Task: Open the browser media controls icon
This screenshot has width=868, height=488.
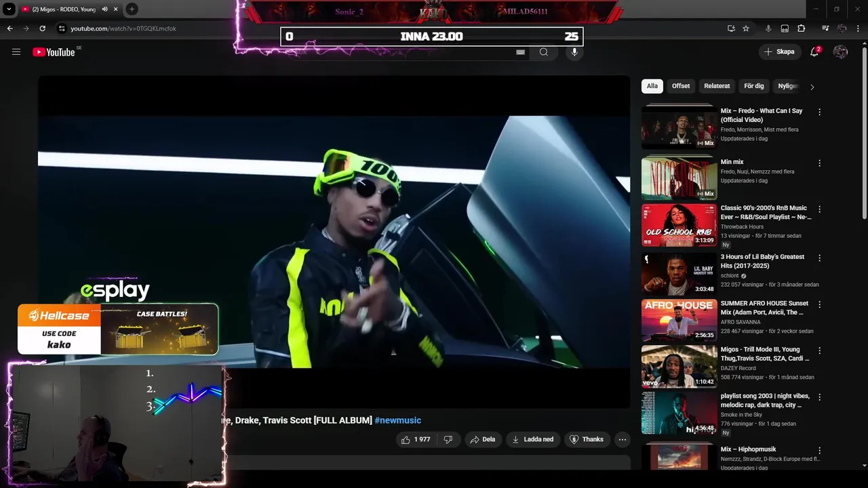Action: (825, 28)
